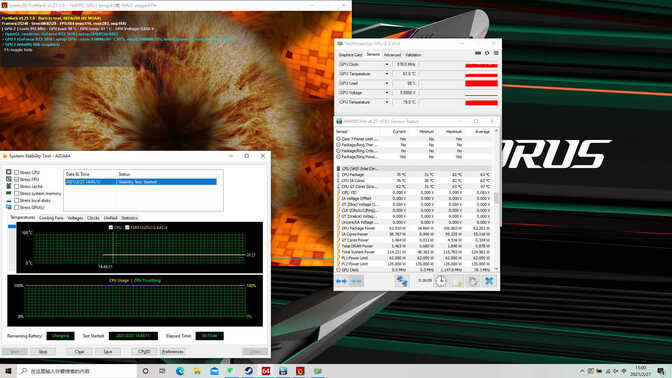The width and height of the screenshot is (672, 378).
Task: Click the GPU Load red graph bar
Action: [x=481, y=83]
